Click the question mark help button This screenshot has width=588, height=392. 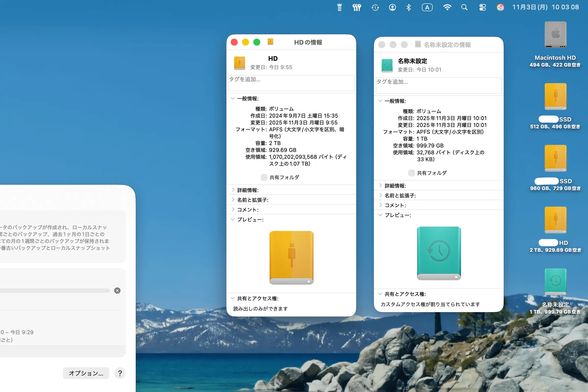(x=120, y=373)
